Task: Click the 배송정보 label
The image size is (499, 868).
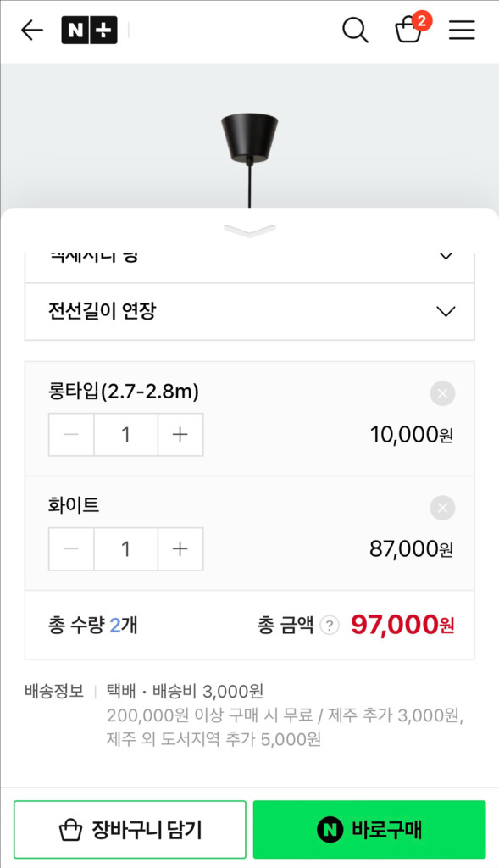Action: [51, 692]
